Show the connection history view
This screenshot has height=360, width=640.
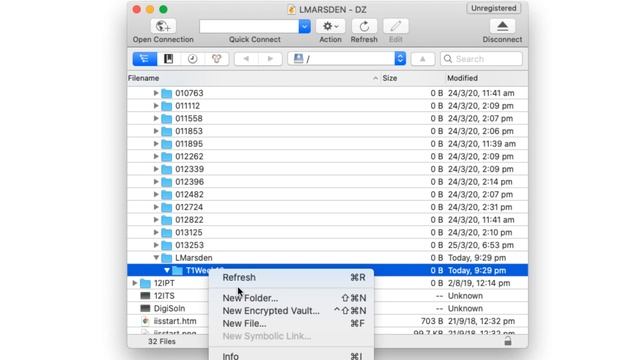tap(192, 59)
